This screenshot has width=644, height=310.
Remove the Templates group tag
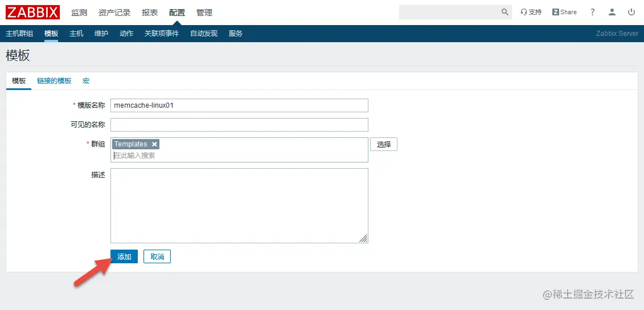[x=154, y=144]
